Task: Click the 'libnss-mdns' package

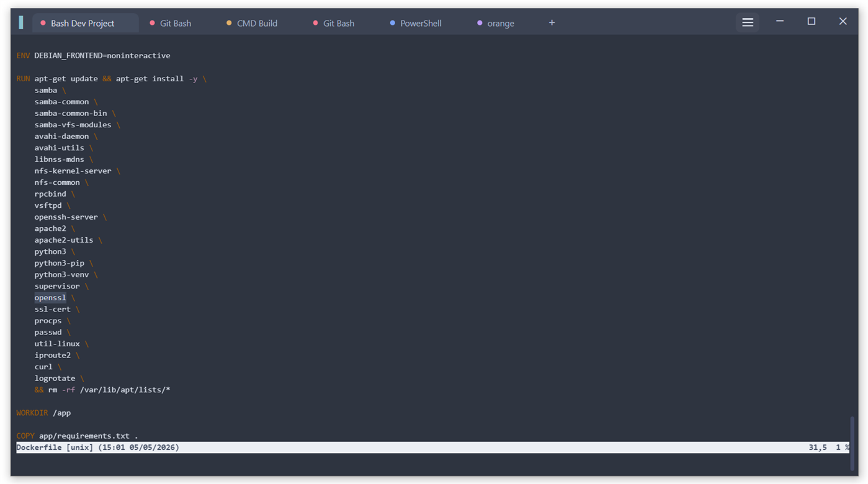Action: pyautogui.click(x=60, y=159)
